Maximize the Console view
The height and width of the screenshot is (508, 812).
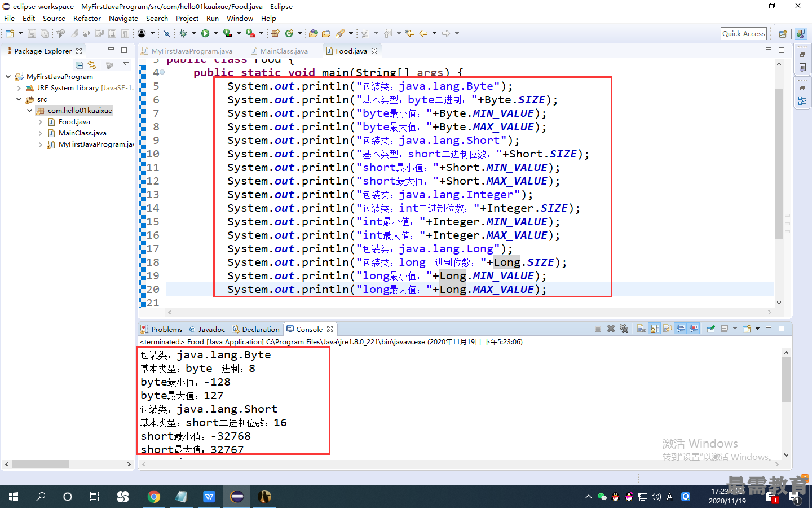pyautogui.click(x=782, y=328)
